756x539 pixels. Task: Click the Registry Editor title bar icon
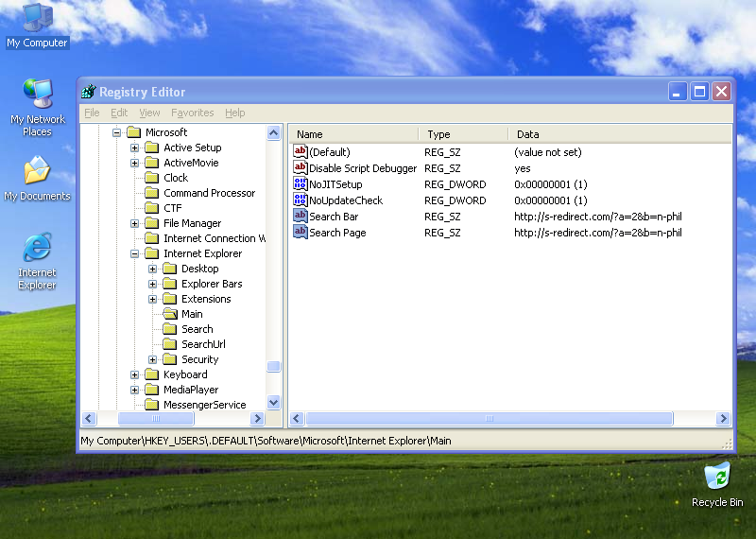(x=89, y=91)
